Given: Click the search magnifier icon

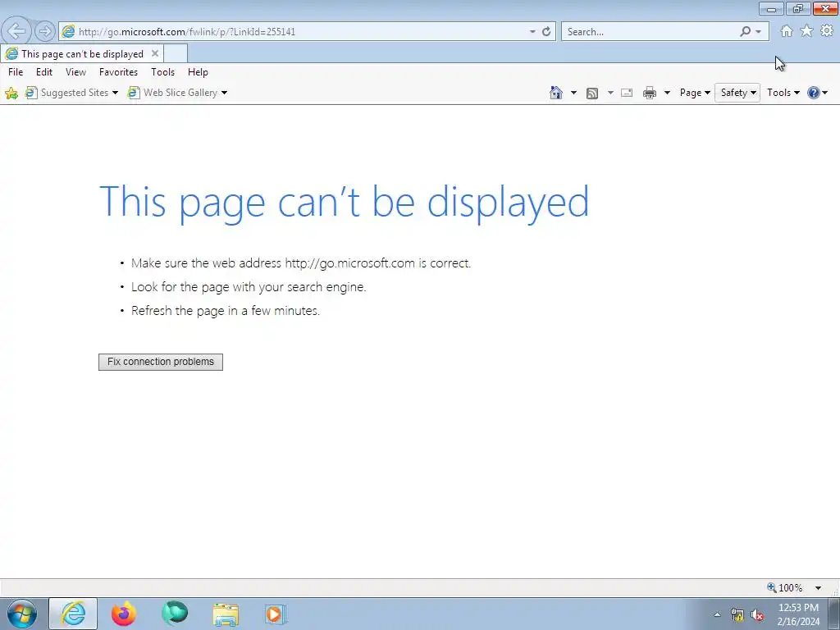Looking at the screenshot, I should click(745, 32).
